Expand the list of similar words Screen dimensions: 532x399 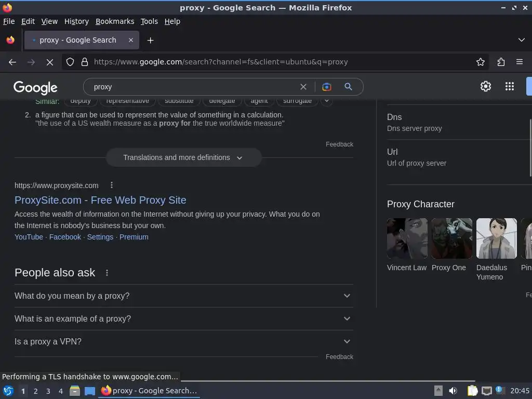326,101
